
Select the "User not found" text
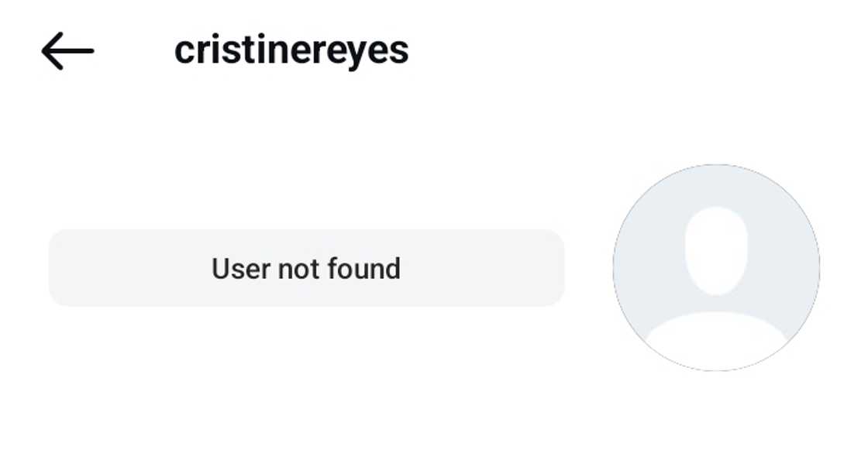[x=306, y=269]
